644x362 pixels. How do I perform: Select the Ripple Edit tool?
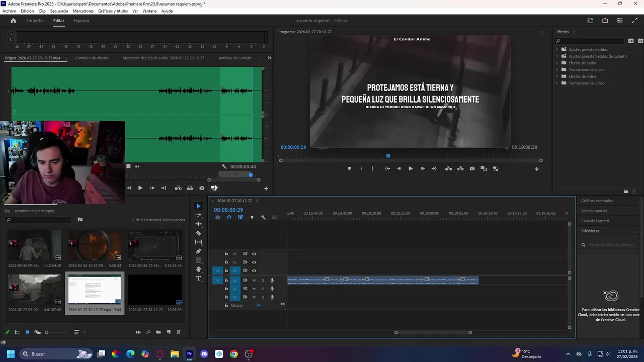point(198,224)
